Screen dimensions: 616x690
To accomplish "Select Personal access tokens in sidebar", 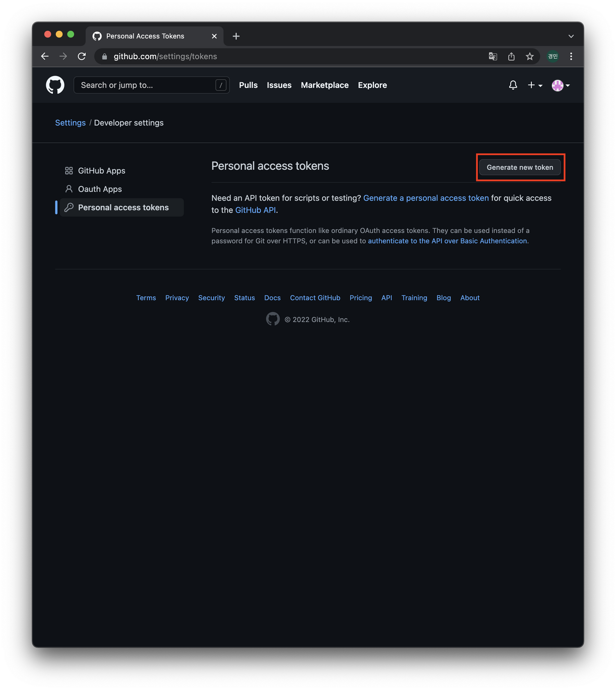I will (122, 207).
